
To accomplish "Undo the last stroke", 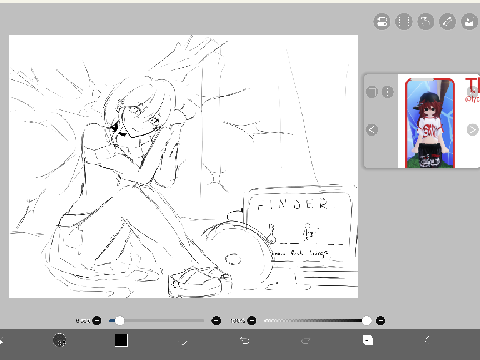I will [244, 340].
